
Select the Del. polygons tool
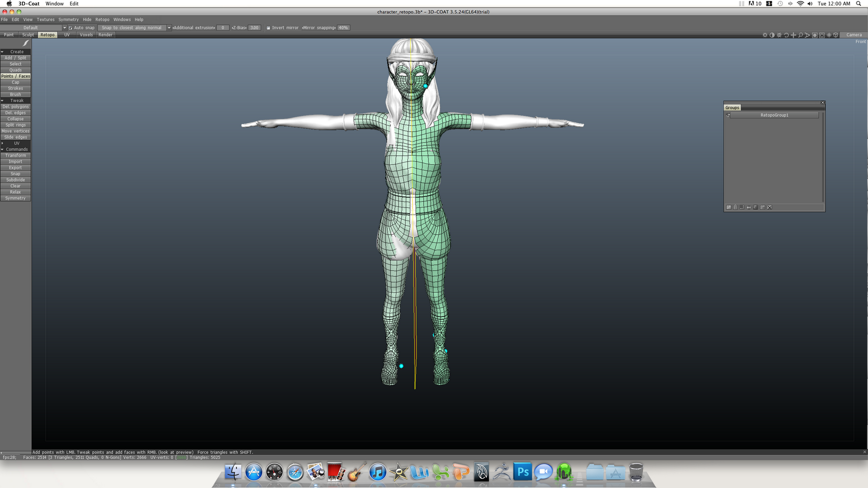pyautogui.click(x=15, y=106)
